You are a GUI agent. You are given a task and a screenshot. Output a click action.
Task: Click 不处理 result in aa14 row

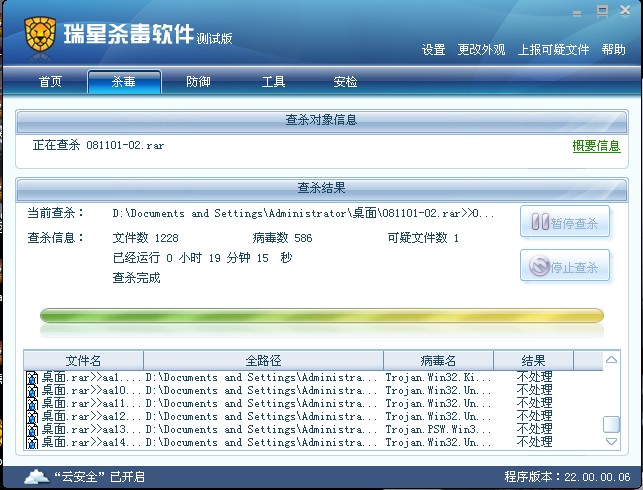click(534, 442)
